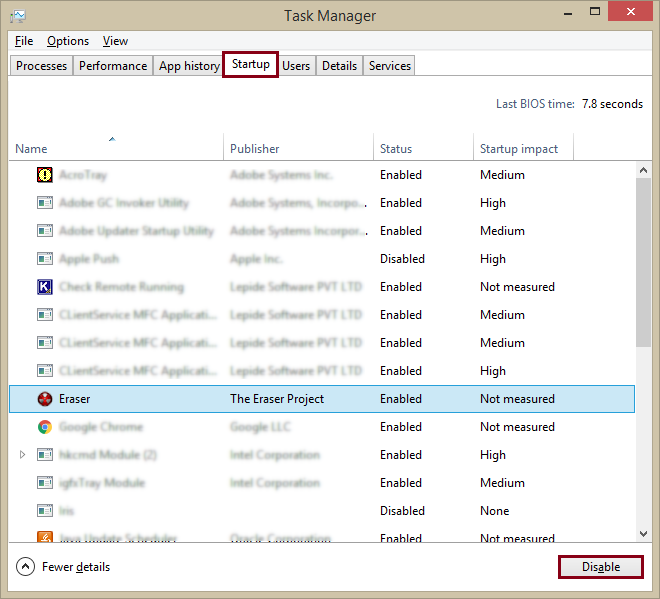Open the View menu
Image resolution: width=660 pixels, height=599 pixels.
tap(115, 41)
